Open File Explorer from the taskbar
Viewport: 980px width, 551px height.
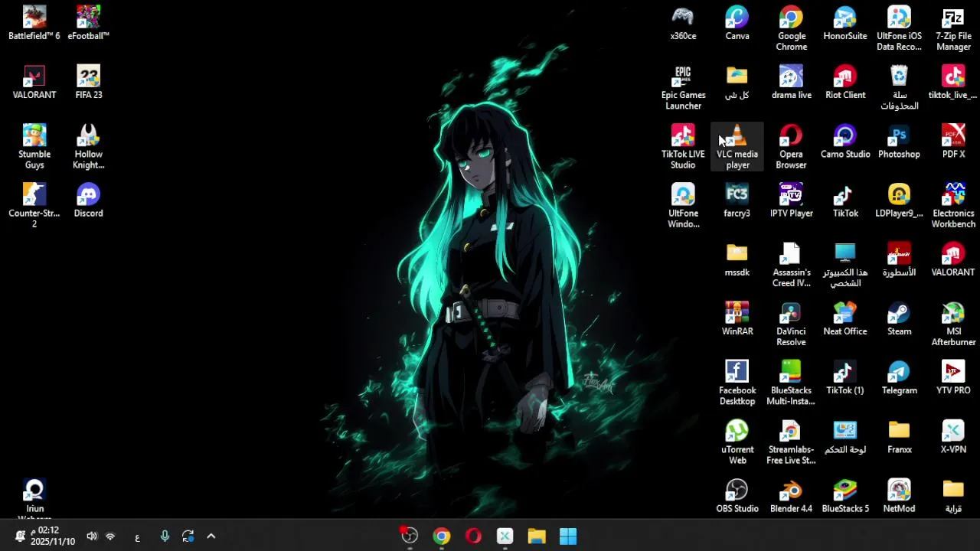click(536, 536)
